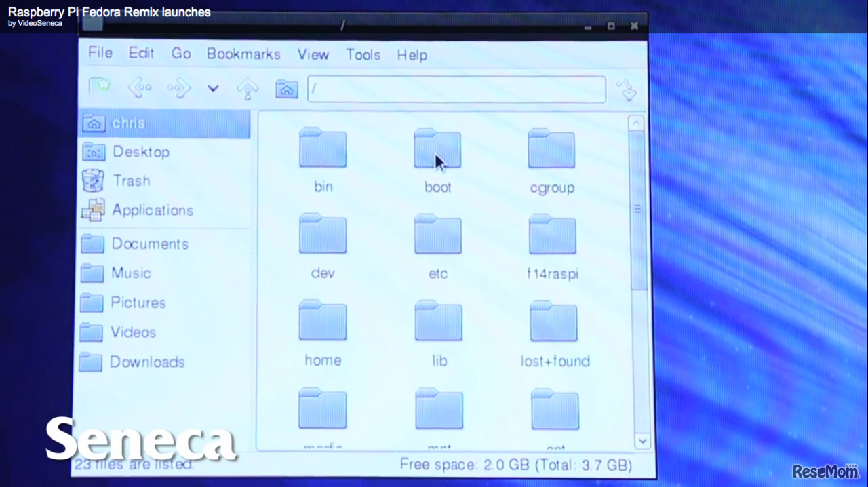Select the boot folder icon
This screenshot has height=487, width=868.
[437, 148]
